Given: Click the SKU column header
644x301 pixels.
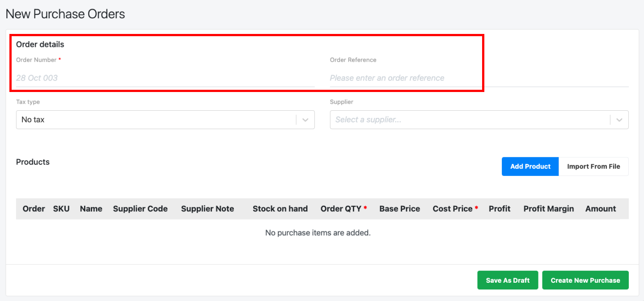Looking at the screenshot, I should pyautogui.click(x=61, y=209).
